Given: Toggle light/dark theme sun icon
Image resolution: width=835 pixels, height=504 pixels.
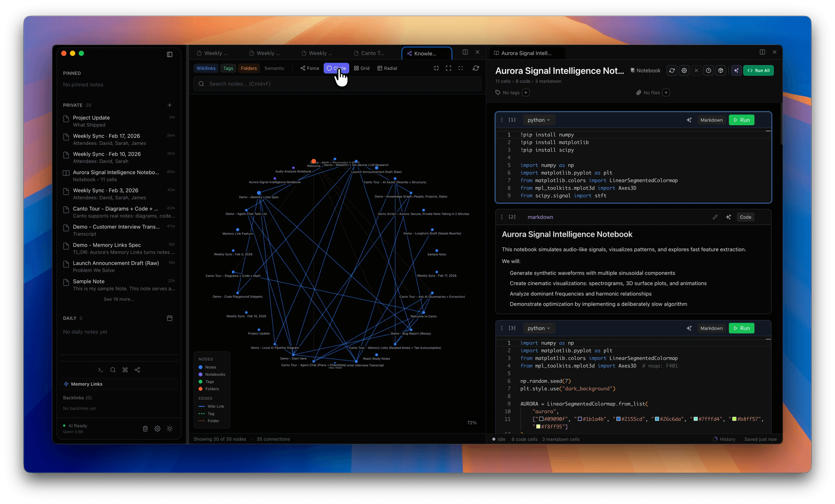Looking at the screenshot, I should 170,429.
